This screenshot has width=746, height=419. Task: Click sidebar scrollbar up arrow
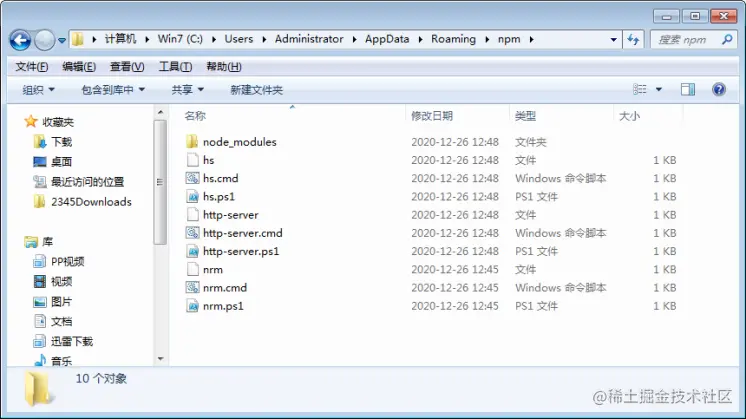coord(160,113)
